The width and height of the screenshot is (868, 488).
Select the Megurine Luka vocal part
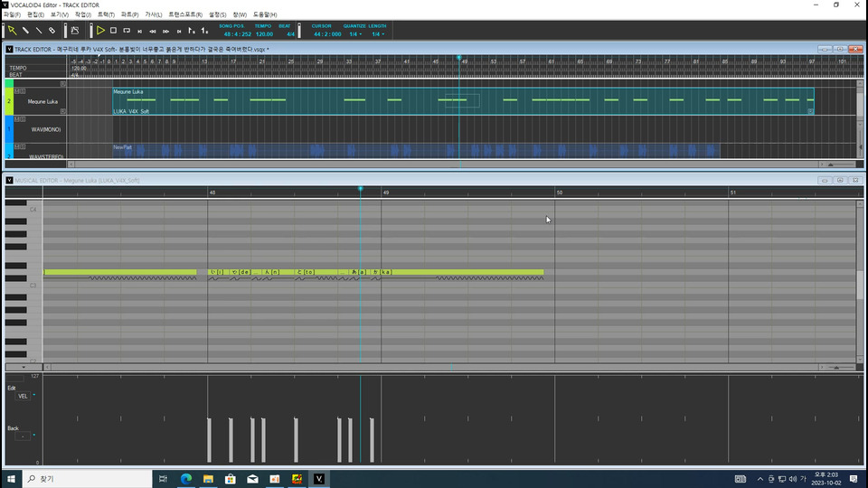click(463, 101)
